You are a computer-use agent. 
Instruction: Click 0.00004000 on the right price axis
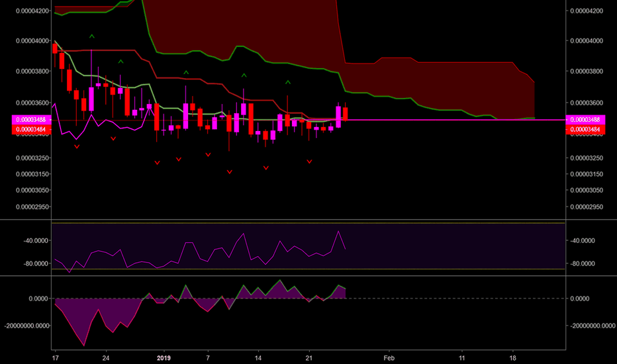pyautogui.click(x=587, y=41)
